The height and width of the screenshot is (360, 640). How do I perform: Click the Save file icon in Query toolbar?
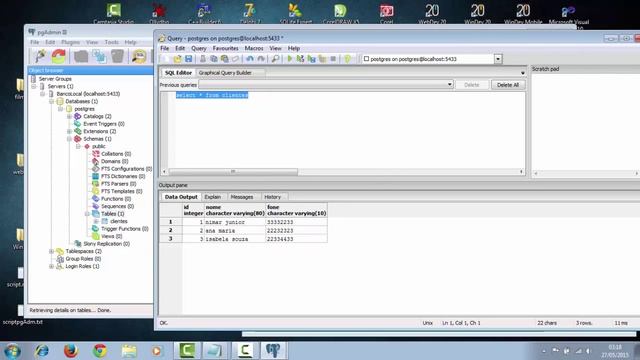pyautogui.click(x=188, y=59)
